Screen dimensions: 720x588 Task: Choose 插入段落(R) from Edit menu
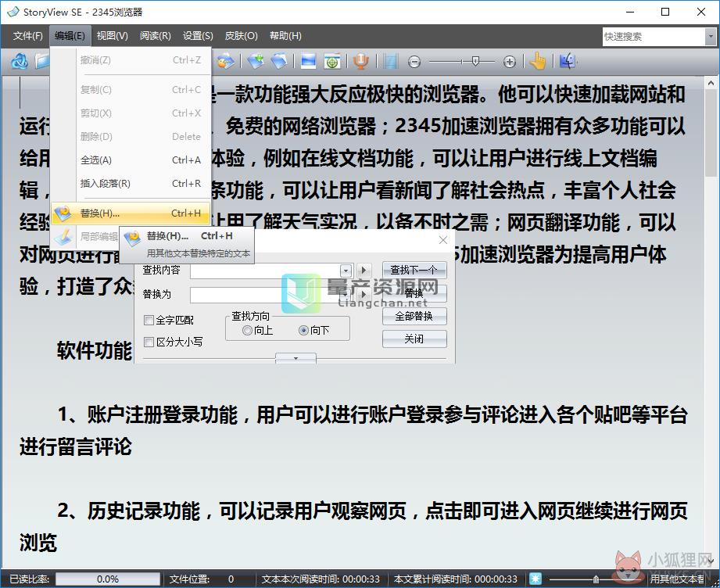click(131, 183)
